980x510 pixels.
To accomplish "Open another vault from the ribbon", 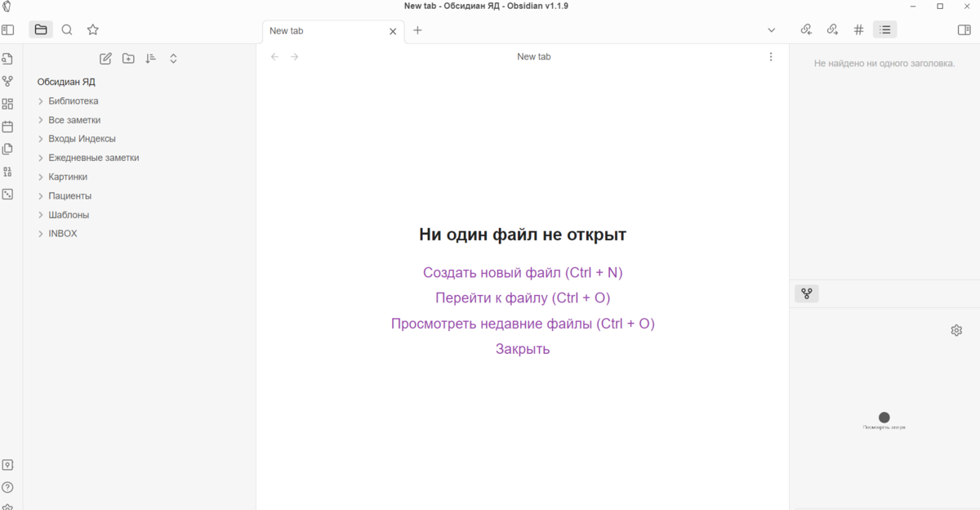I will point(8,465).
